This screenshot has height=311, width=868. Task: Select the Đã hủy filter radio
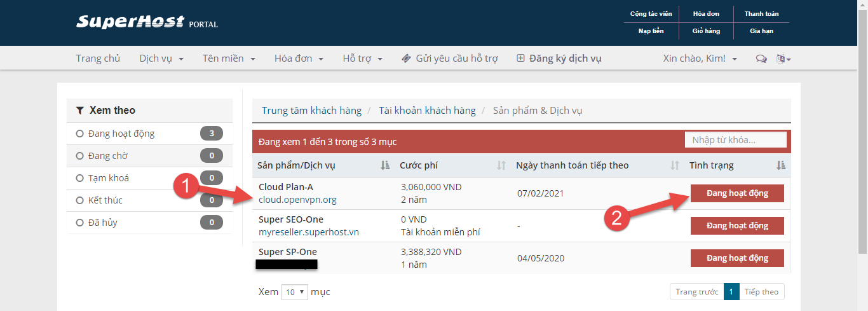(80, 223)
